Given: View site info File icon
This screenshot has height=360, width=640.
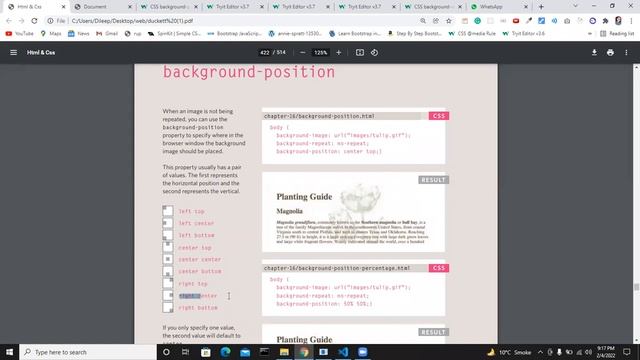Looking at the screenshot, I should click(56, 21).
